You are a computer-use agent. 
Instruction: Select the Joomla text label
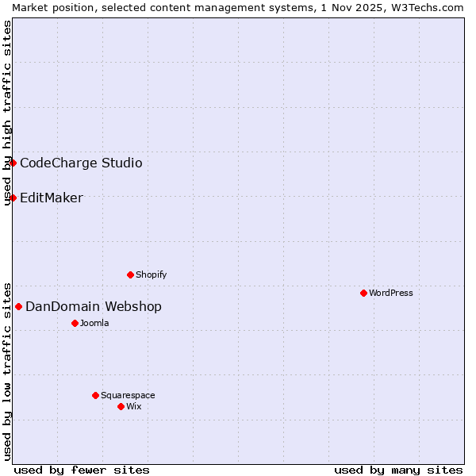click(94, 324)
